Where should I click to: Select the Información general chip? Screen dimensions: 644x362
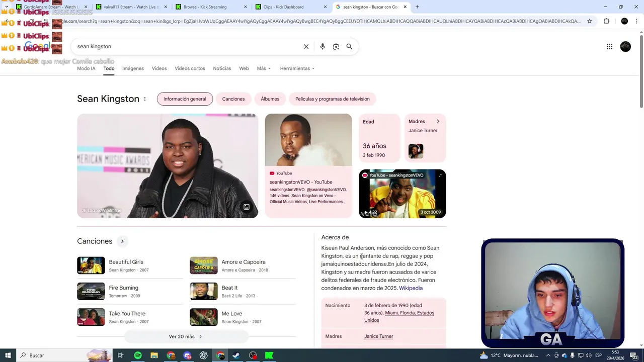(x=185, y=99)
